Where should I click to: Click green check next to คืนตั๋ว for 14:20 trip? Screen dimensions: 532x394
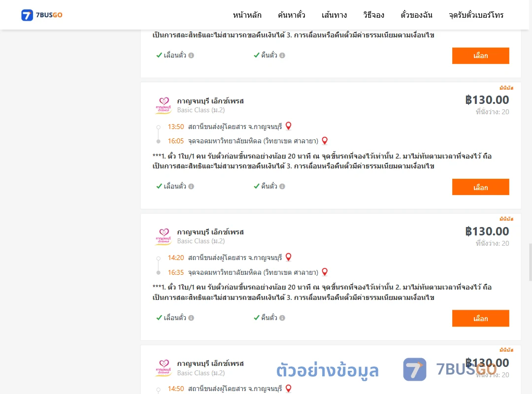[x=257, y=318]
